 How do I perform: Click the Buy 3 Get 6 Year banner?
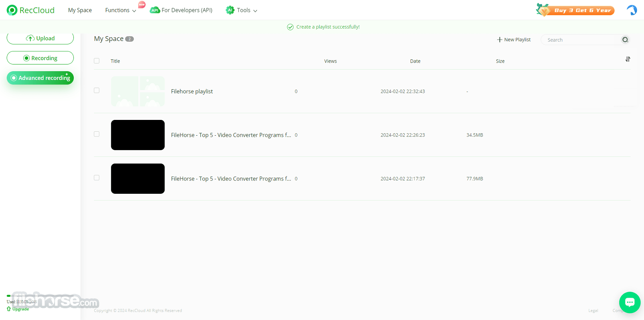576,10
